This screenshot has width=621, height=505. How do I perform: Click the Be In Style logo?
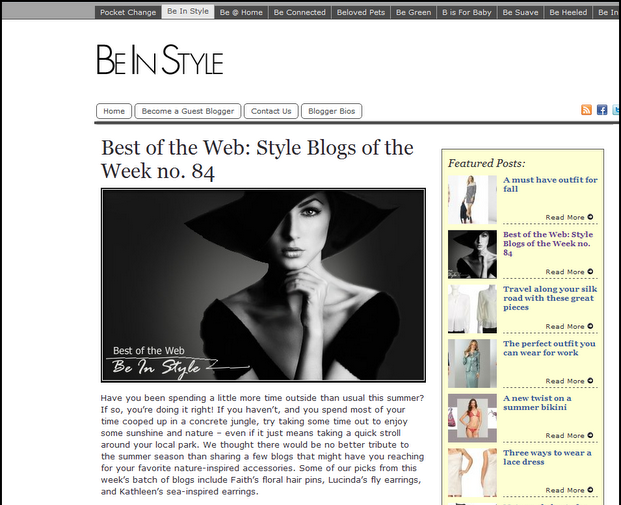coord(160,60)
